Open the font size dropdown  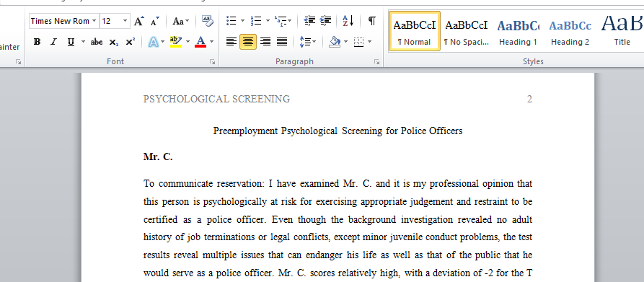[125, 21]
